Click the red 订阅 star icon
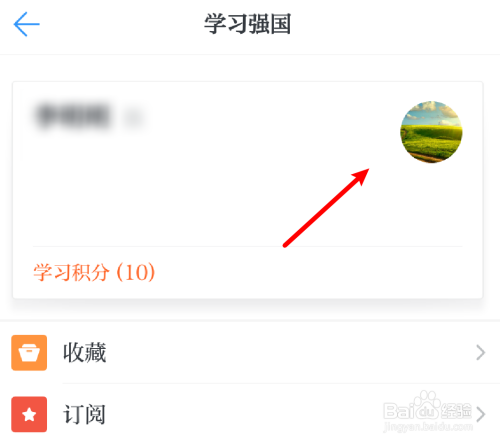The width and height of the screenshot is (500, 444). [x=29, y=414]
